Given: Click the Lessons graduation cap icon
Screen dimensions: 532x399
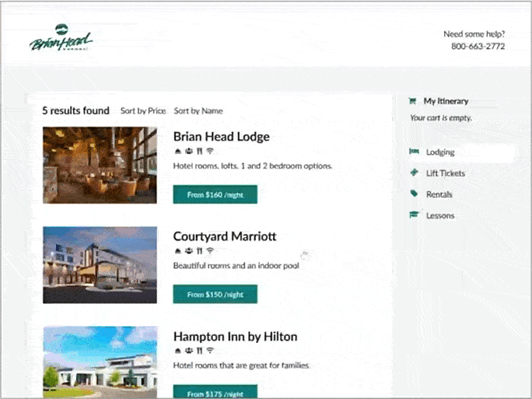Looking at the screenshot, I should [x=414, y=214].
